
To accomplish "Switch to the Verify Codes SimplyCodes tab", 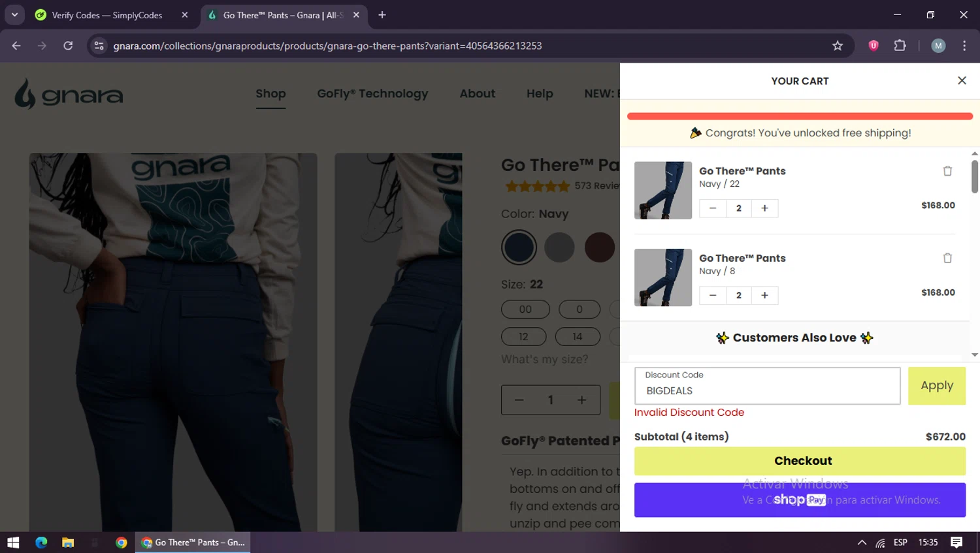I will 106,15.
